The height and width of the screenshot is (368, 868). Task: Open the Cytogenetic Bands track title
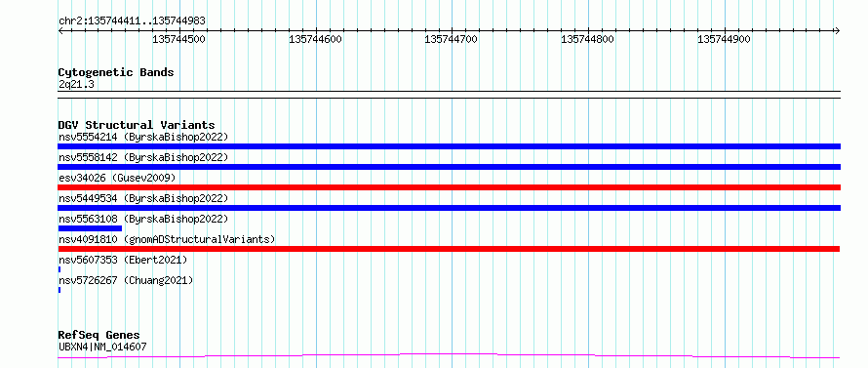(116, 72)
